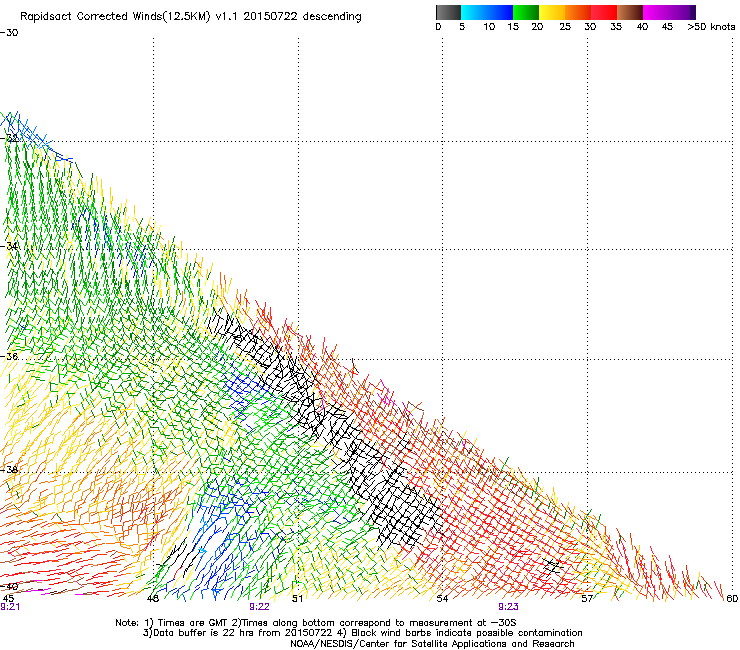Click the '0' label under the color bar
The height and width of the screenshot is (650, 740).
coord(438,27)
